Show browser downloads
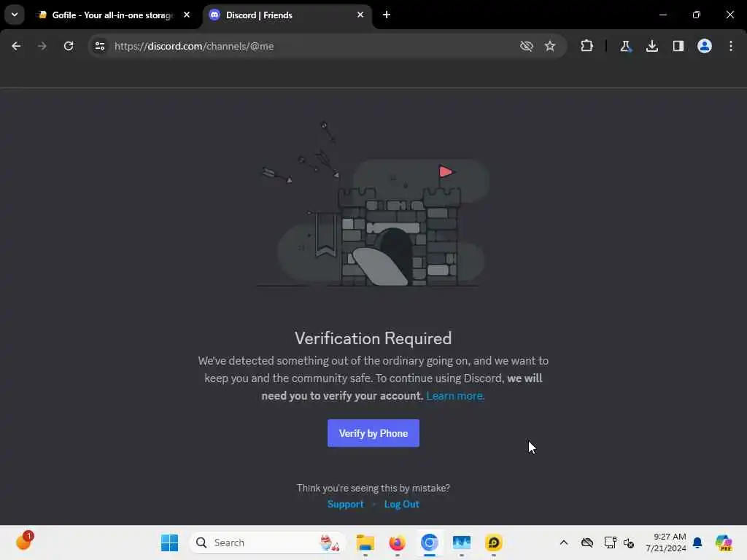The image size is (747, 560). tap(651, 46)
